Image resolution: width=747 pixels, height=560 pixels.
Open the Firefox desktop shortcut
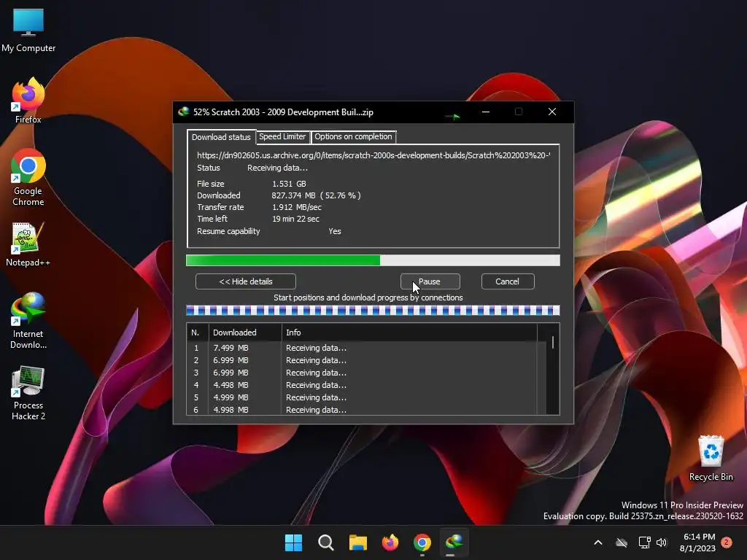(x=28, y=101)
